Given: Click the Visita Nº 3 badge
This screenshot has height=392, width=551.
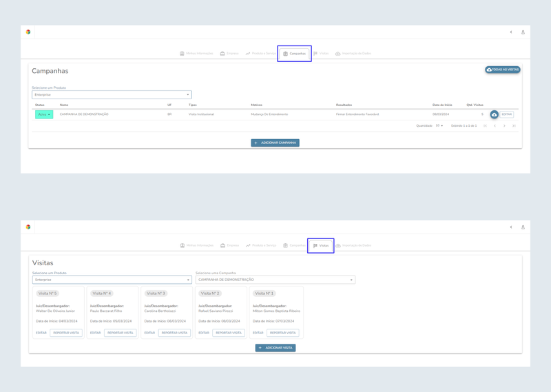Looking at the screenshot, I should [x=156, y=293].
